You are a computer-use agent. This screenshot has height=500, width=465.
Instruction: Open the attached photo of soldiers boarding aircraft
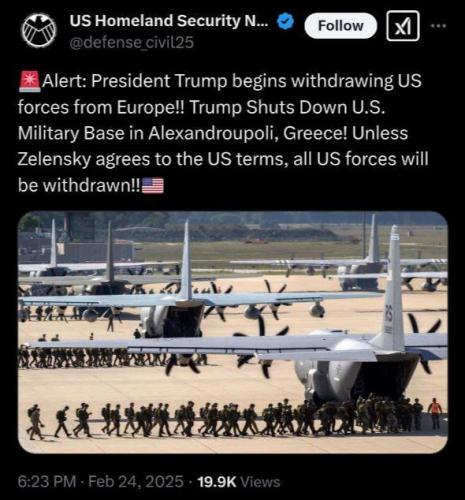click(x=233, y=332)
